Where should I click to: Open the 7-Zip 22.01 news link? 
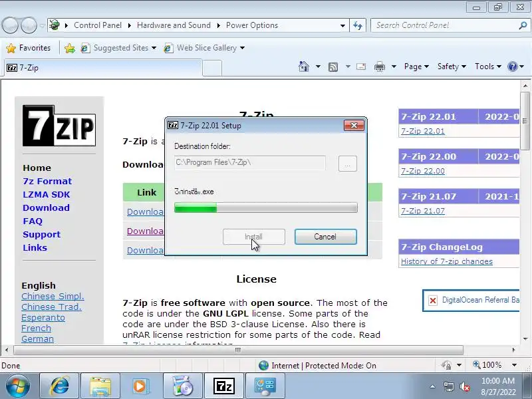[422, 131]
